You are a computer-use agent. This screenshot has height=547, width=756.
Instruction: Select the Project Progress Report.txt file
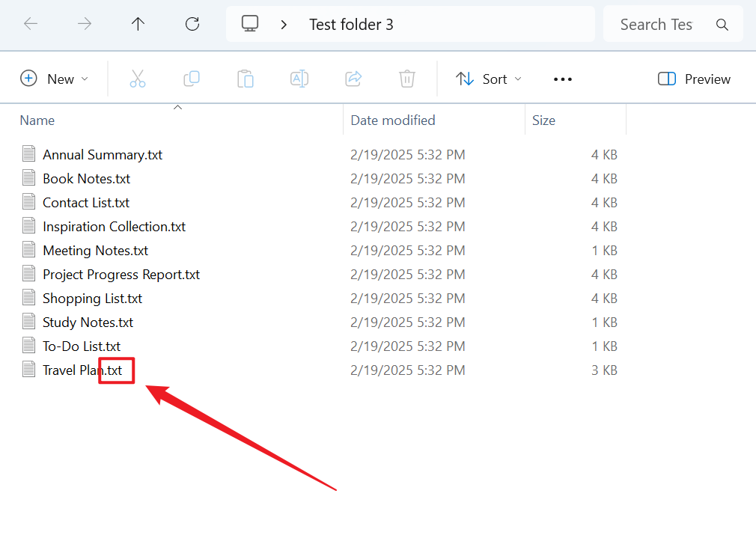click(x=121, y=274)
